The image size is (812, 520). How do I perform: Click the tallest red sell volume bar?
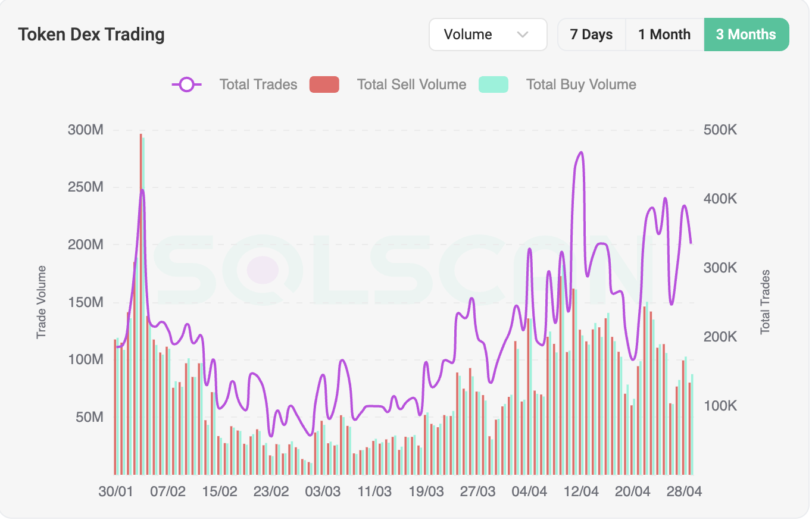(x=140, y=297)
